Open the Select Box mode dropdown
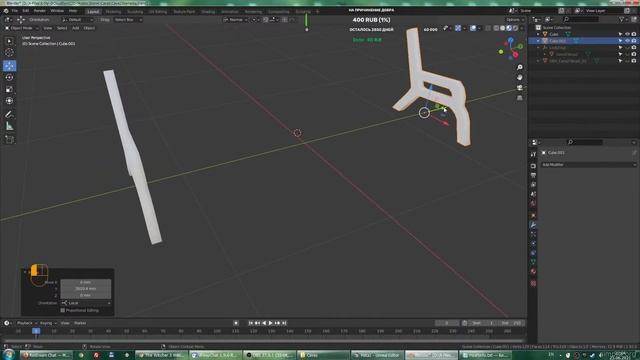The height and width of the screenshot is (360, 640). coord(128,20)
